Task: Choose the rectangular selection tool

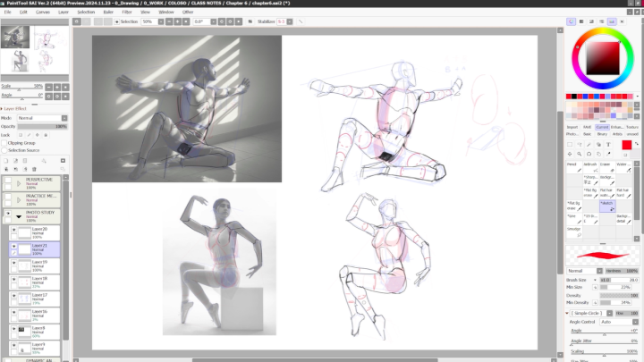Action: [570, 145]
